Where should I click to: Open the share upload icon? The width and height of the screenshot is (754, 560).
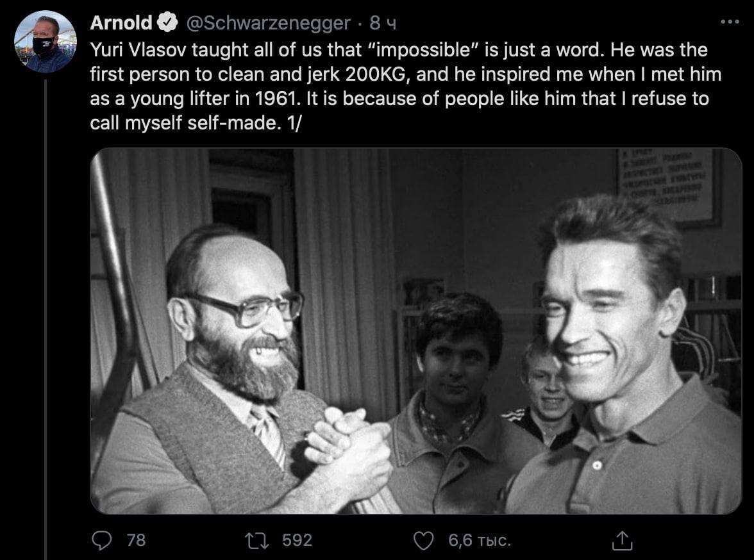(x=622, y=540)
